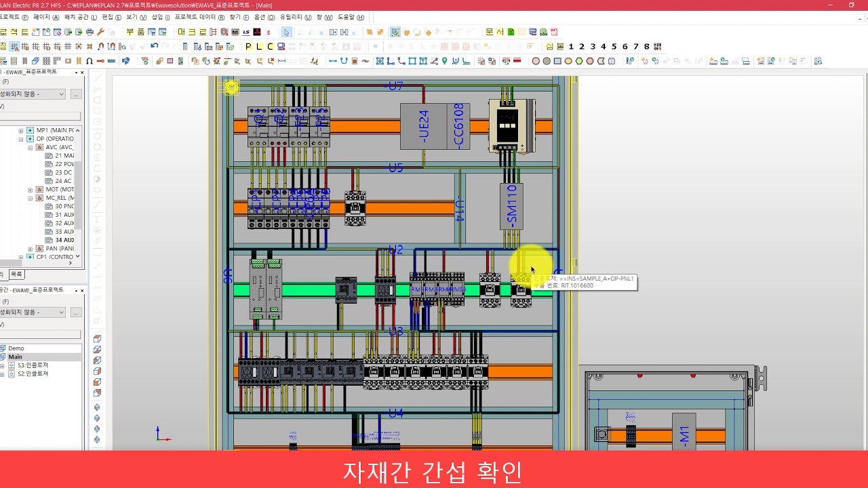Open the 옵션 (O) menu
Image resolution: width=868 pixels, height=488 pixels.
point(264,17)
